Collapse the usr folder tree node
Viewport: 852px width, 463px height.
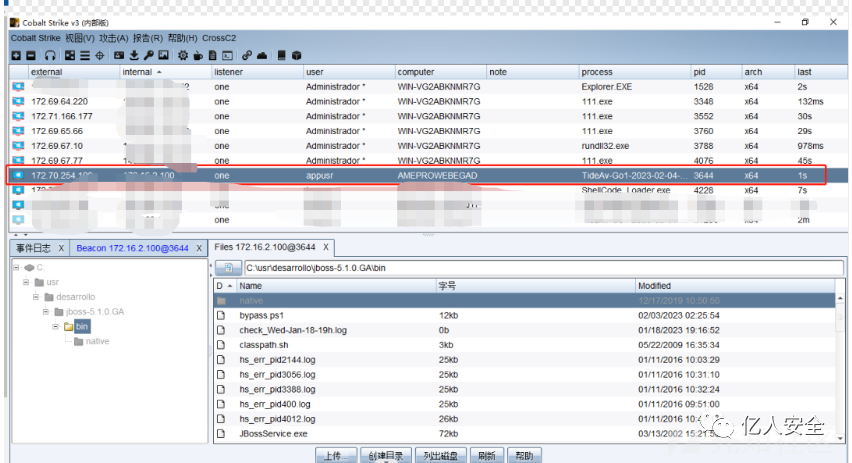tap(26, 282)
